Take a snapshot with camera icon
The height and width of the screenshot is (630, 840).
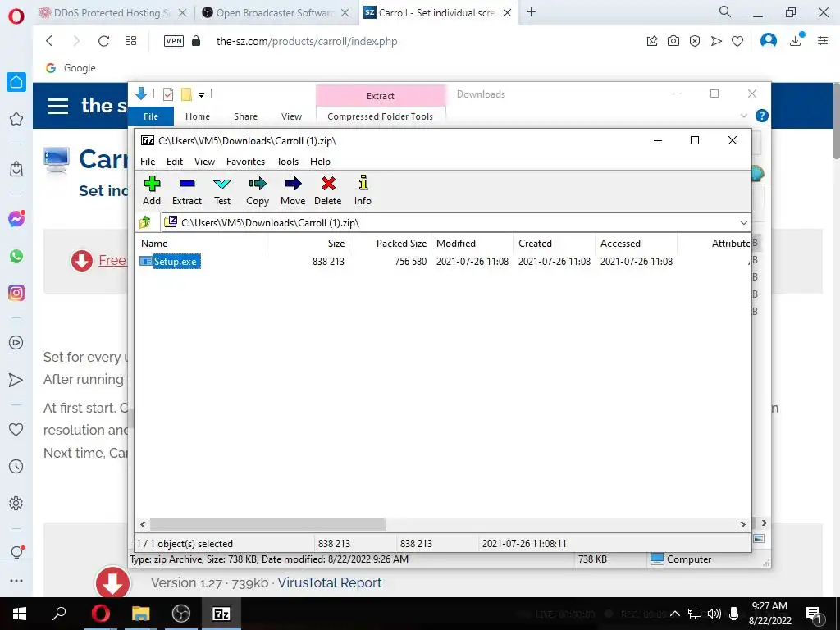point(673,41)
